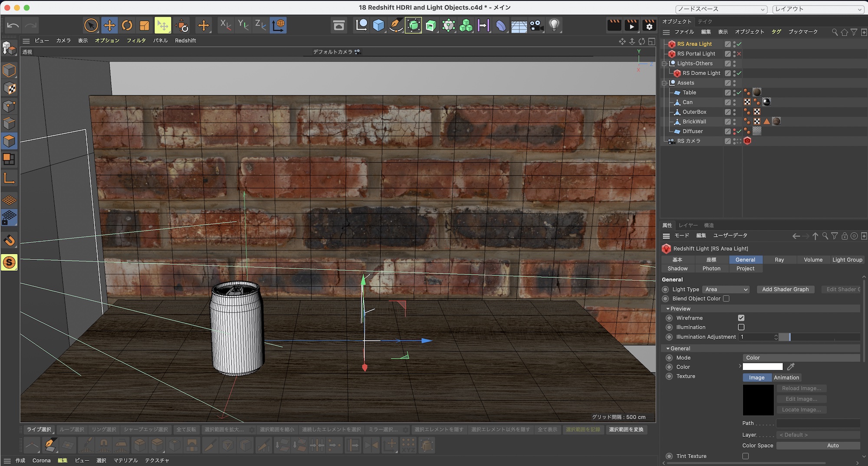Open the Light Type dropdown
This screenshot has width=868, height=466.
tap(726, 289)
